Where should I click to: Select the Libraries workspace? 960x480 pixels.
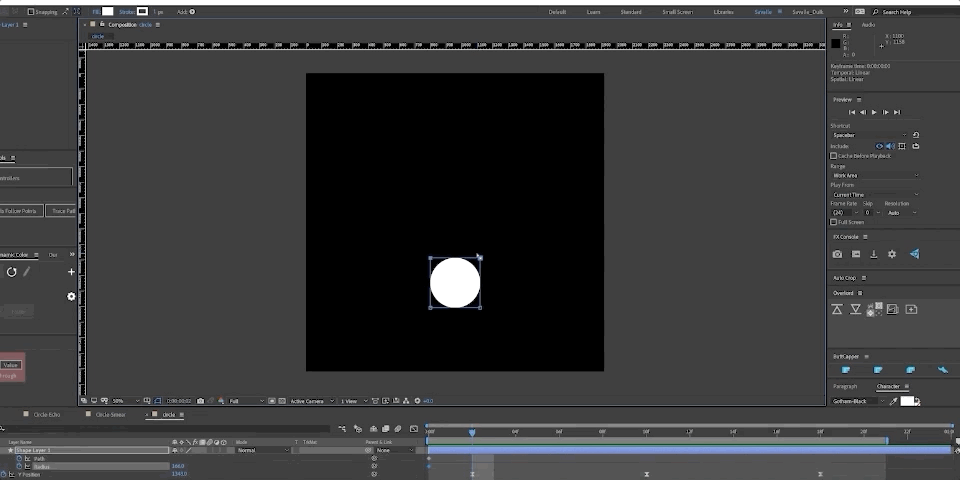(x=722, y=12)
